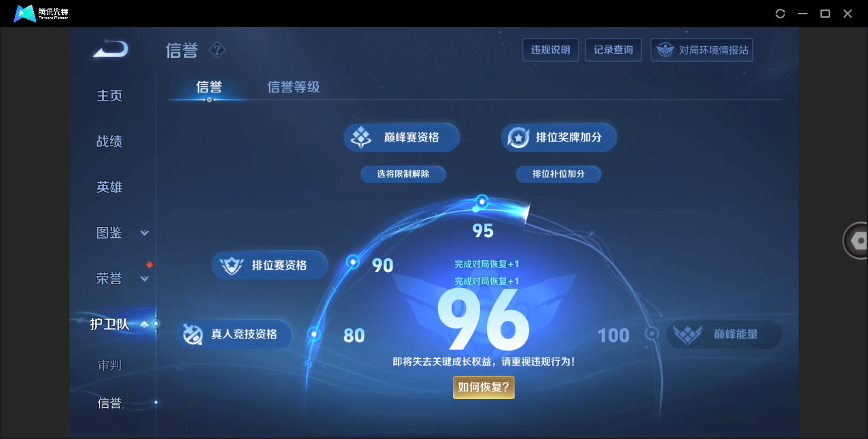Open 英雄 in sidebar
The image size is (868, 439).
[x=109, y=187]
